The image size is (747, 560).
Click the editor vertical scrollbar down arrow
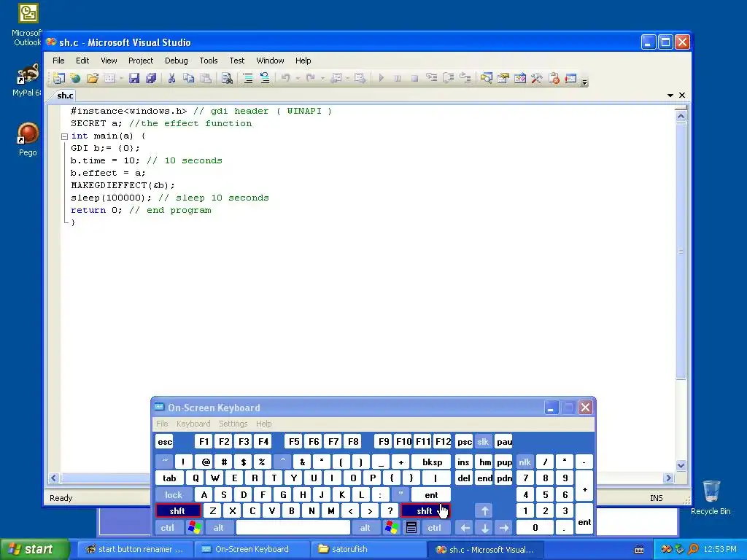coord(681,465)
